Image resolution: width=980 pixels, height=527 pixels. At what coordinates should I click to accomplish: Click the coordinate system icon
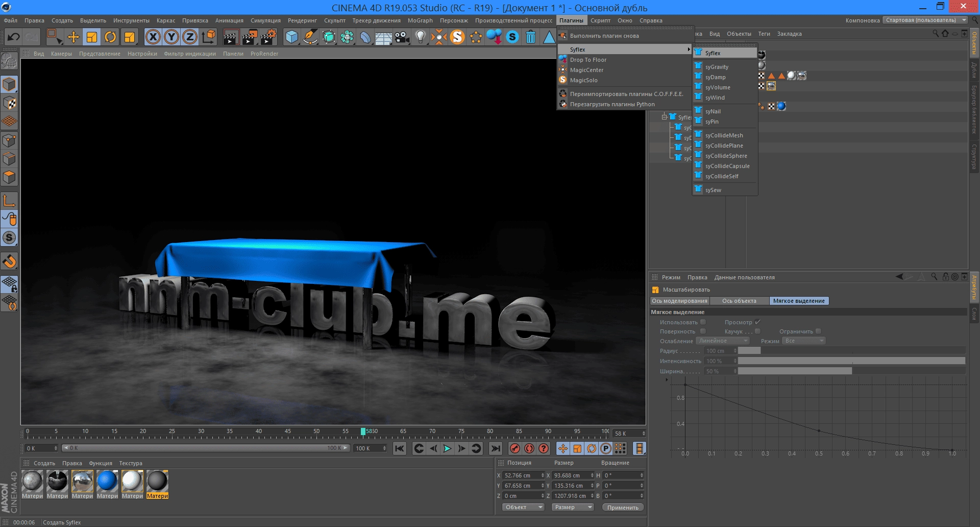(209, 37)
